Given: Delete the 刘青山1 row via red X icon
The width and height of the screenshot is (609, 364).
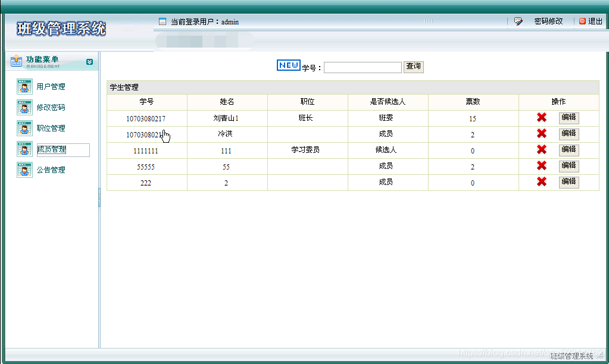Looking at the screenshot, I should click(x=541, y=118).
